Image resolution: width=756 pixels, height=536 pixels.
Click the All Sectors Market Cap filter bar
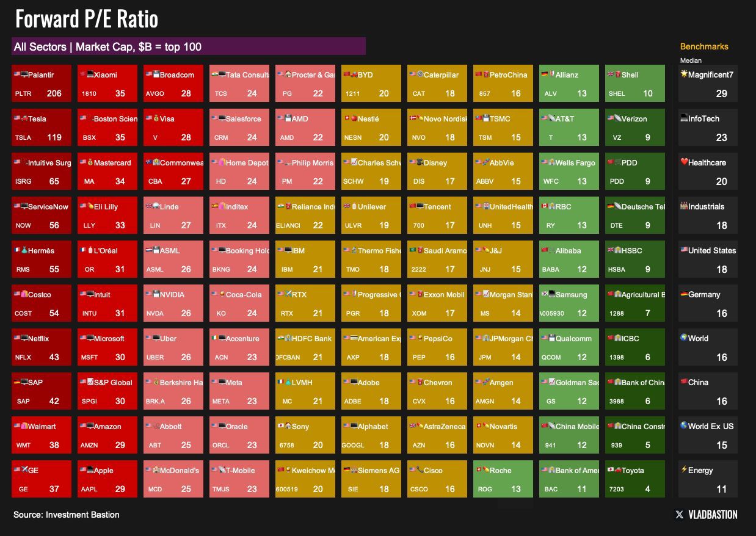click(x=188, y=46)
